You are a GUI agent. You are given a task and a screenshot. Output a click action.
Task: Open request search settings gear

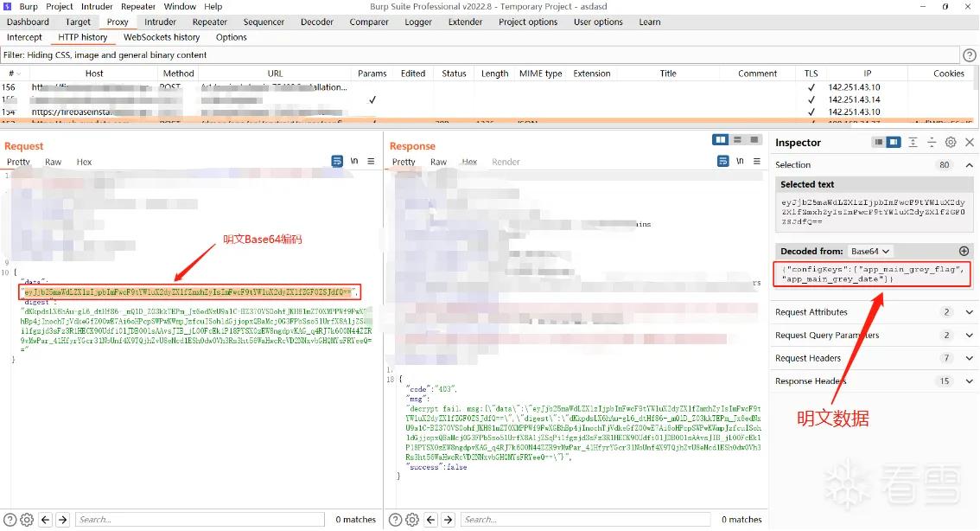27,519
